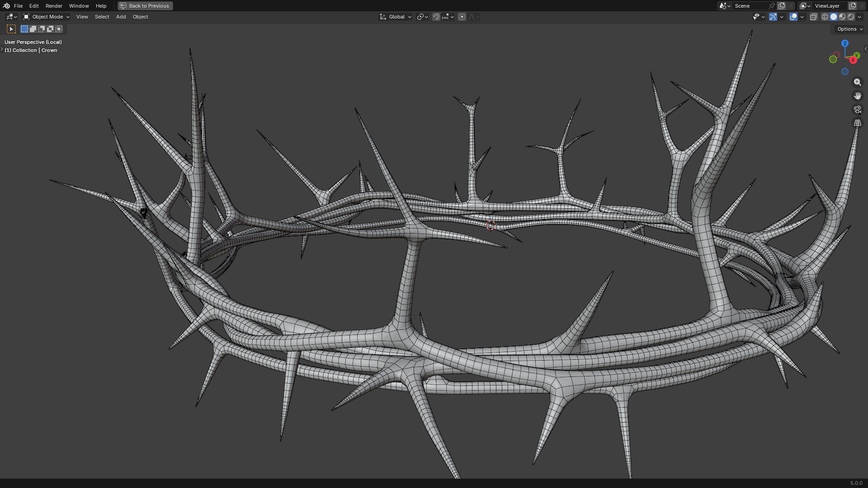Open the Help menu

click(x=101, y=6)
